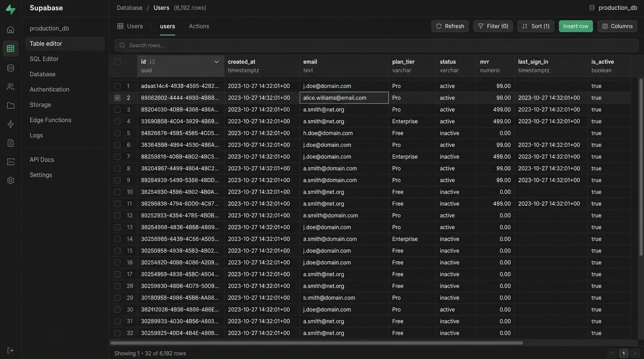The height and width of the screenshot is (359, 644).
Task: Click the Refresh button
Action: pyautogui.click(x=450, y=26)
